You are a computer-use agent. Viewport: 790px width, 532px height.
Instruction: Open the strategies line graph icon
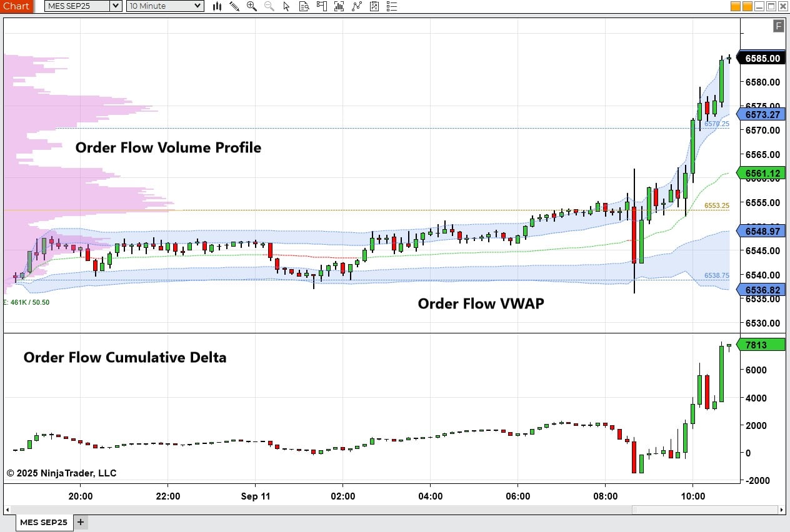[x=357, y=6]
